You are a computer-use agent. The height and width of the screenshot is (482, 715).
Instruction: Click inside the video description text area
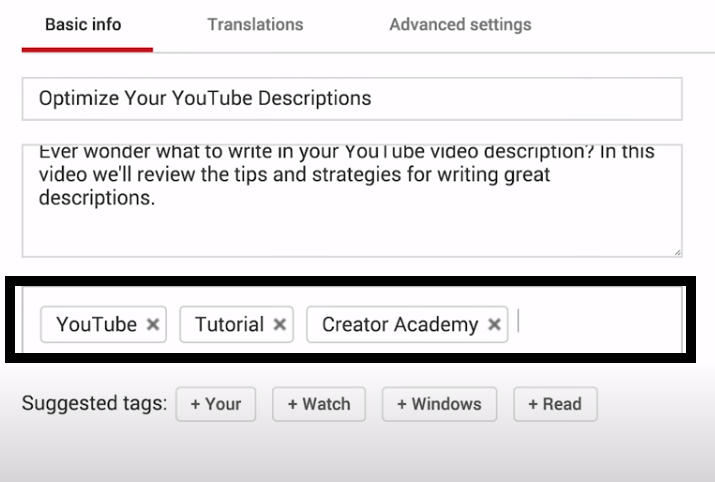pos(352,201)
